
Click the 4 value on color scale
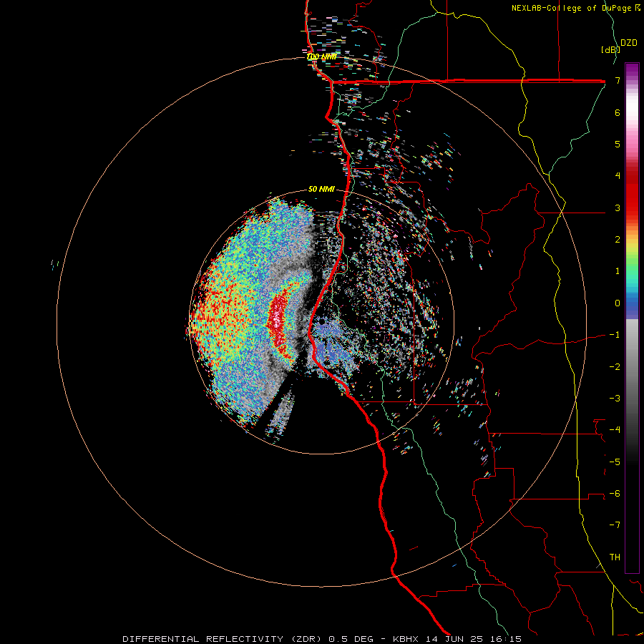tap(618, 176)
